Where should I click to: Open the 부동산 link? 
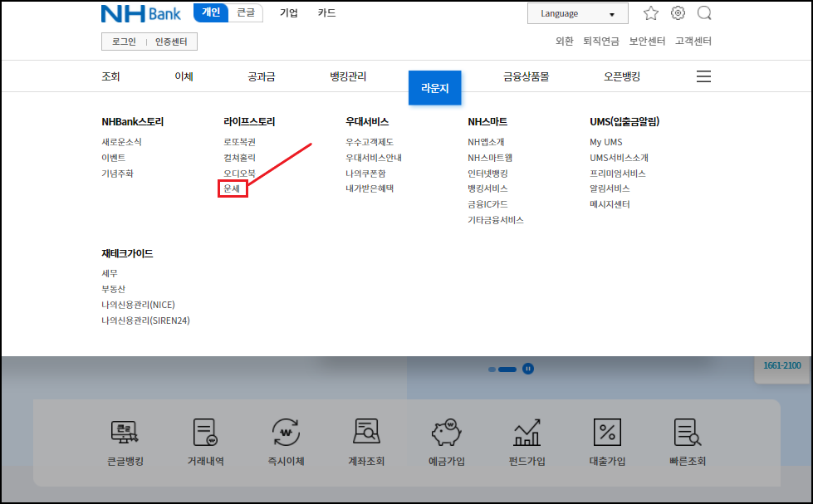point(113,289)
